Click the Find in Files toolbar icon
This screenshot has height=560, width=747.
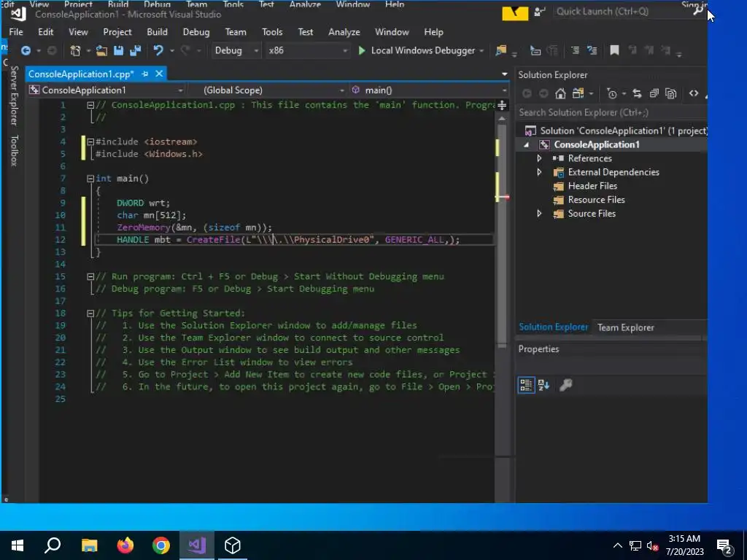pos(500,50)
